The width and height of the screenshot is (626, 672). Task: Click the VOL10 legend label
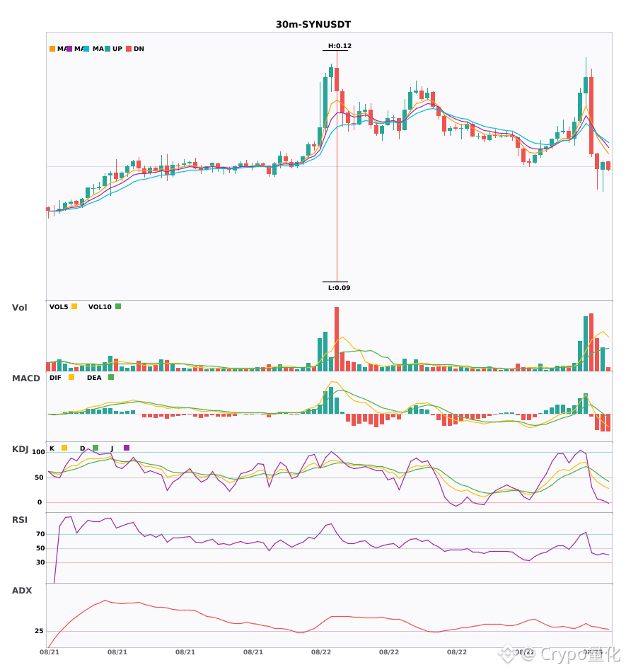[x=100, y=307]
